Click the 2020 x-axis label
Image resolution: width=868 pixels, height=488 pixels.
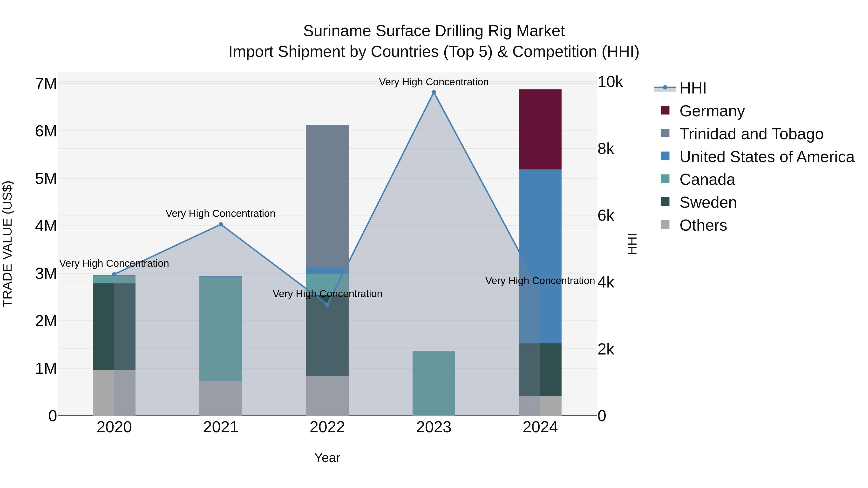click(114, 427)
